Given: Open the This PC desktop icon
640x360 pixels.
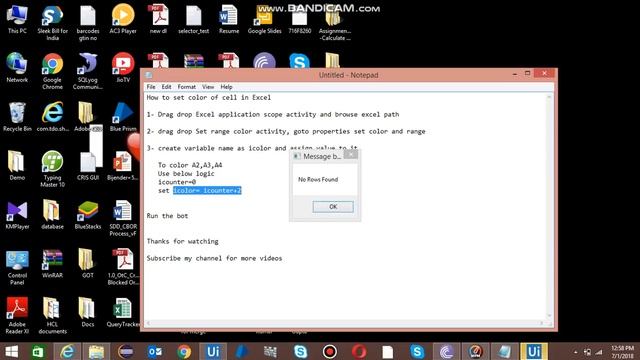Looking at the screenshot, I should [x=17, y=19].
